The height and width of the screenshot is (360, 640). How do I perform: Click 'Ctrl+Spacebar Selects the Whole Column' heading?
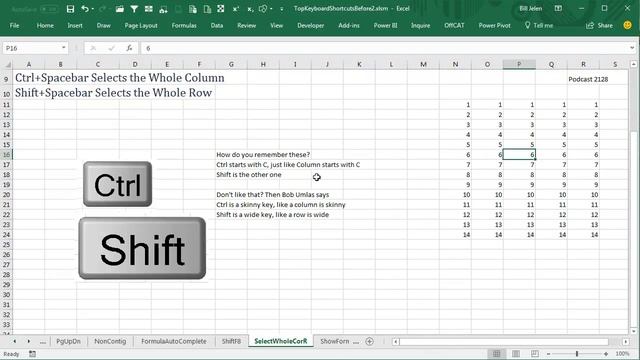click(x=120, y=78)
